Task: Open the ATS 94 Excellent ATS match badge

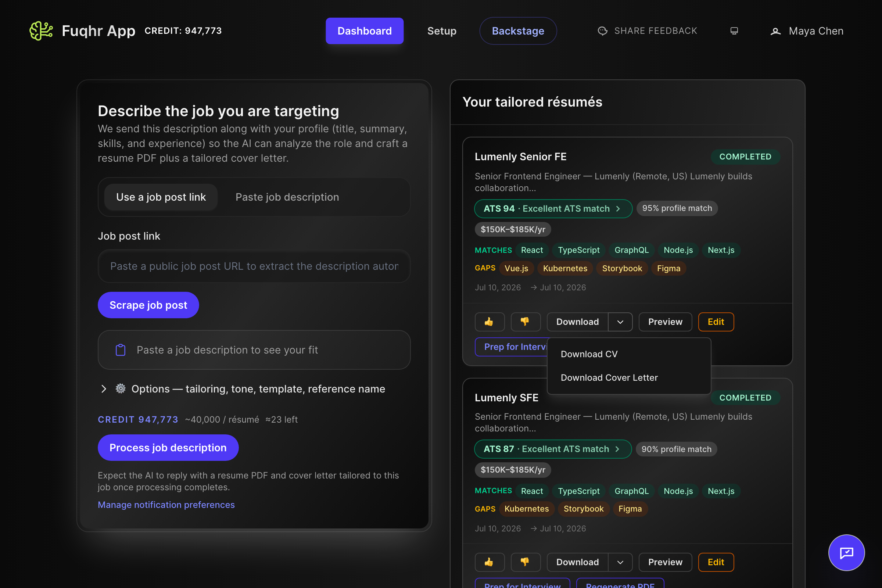Action: 553,208
